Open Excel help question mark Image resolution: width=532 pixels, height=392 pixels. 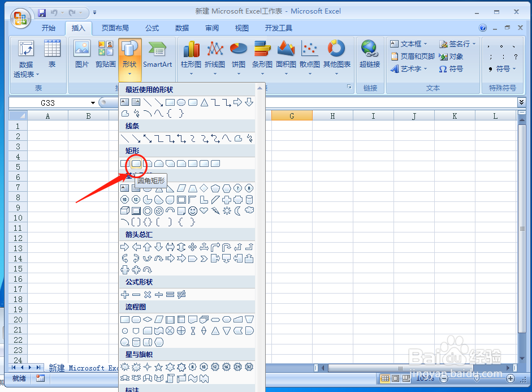483,28
